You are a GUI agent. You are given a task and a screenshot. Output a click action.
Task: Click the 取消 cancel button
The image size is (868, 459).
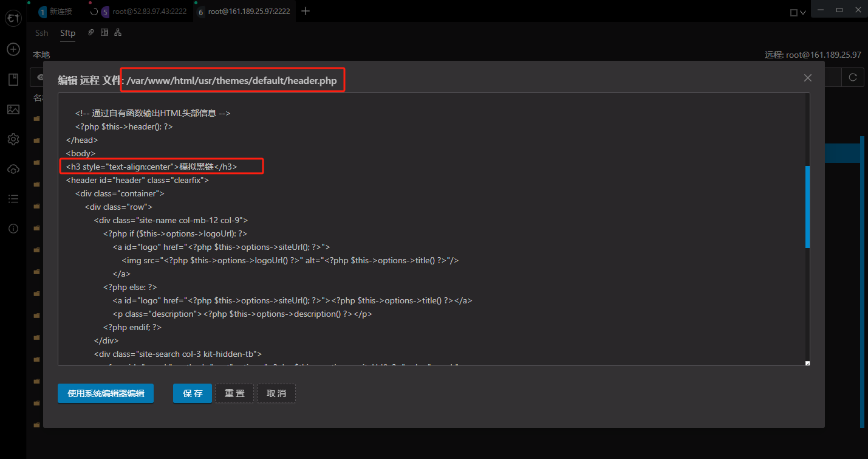(276, 393)
